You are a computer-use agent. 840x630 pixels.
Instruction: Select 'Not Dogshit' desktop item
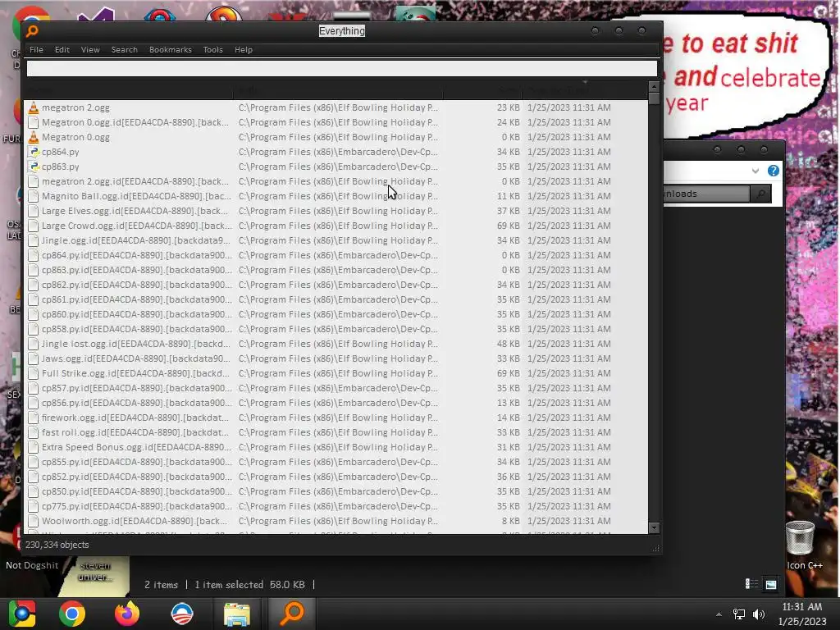point(32,565)
